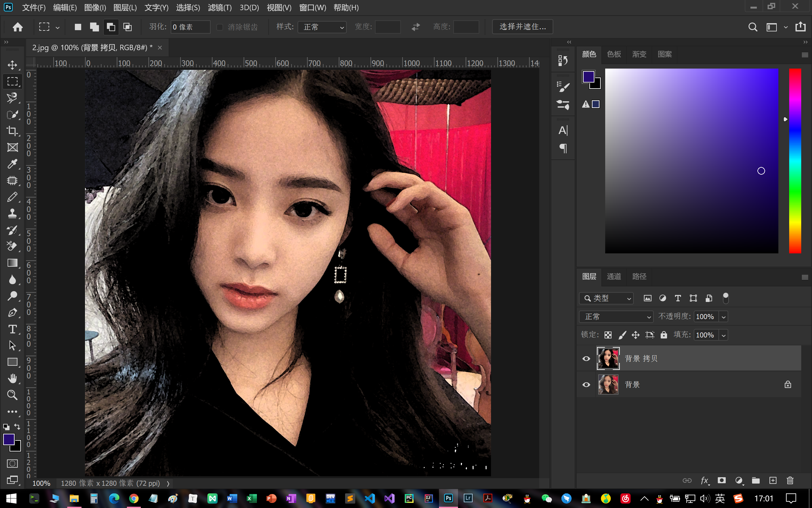This screenshot has width=812, height=508.
Task: Swap foreground and background colors
Action: pos(17,427)
